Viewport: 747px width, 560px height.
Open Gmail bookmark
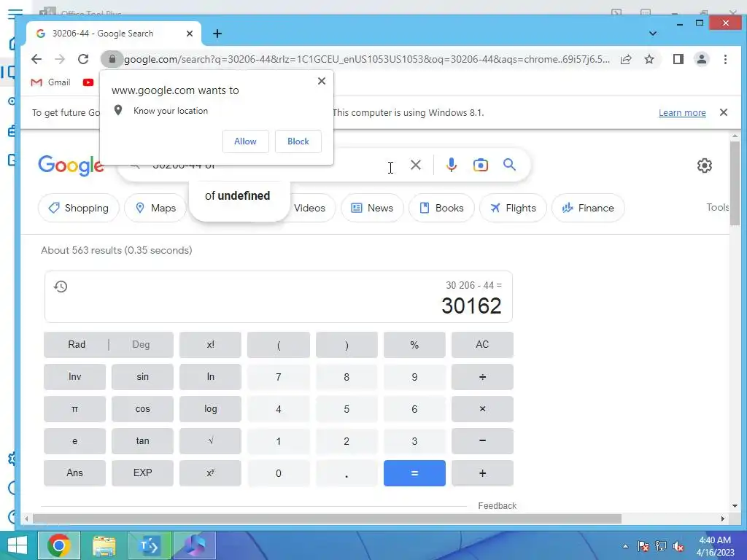pos(50,82)
